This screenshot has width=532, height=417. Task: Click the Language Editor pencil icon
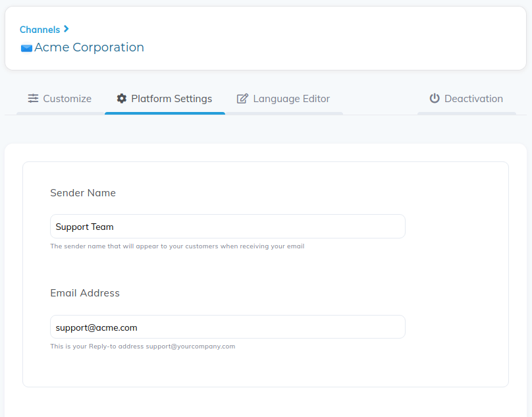242,98
